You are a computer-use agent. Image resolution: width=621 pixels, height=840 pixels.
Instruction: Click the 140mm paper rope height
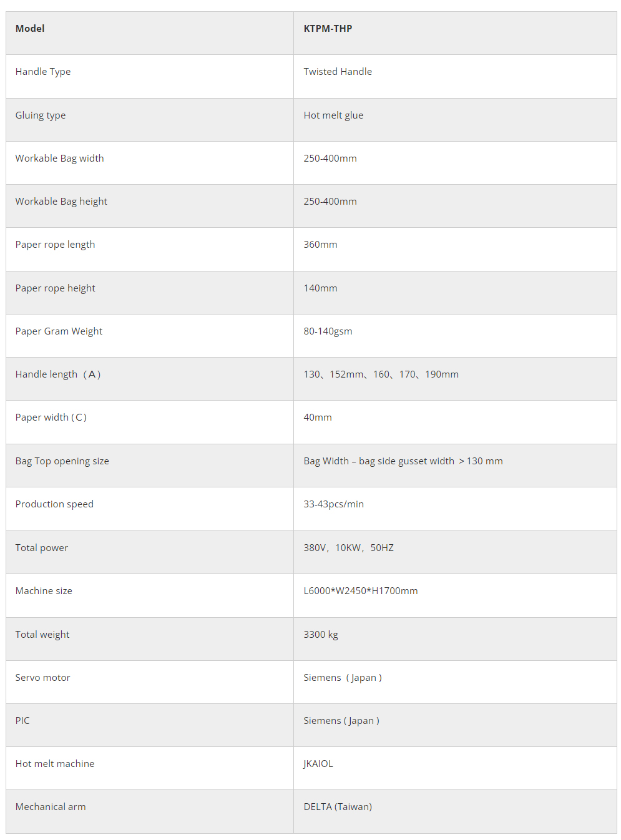pyautogui.click(x=320, y=288)
